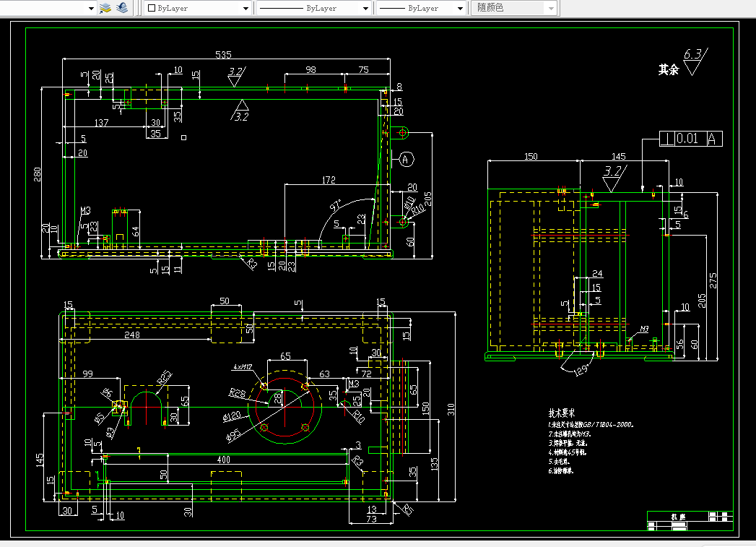Select the 0.01 A perpendicularity tolerance frame
756x547 pixels.
coord(691,139)
